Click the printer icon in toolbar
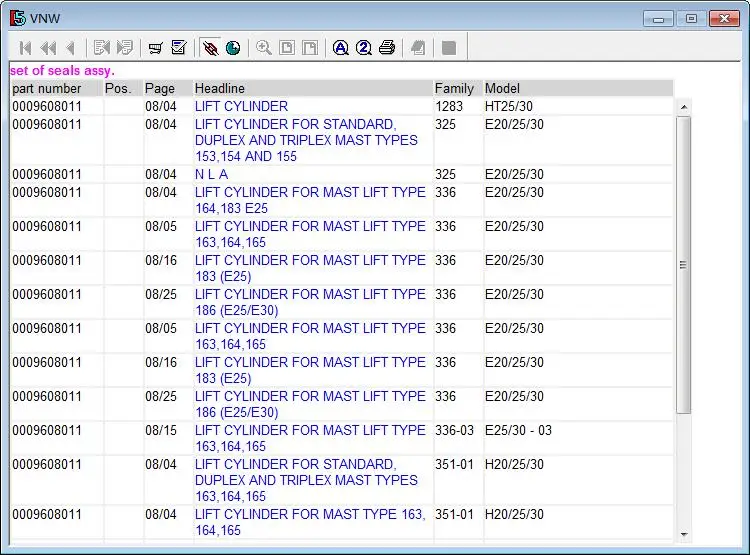The image size is (750, 555). click(x=387, y=48)
